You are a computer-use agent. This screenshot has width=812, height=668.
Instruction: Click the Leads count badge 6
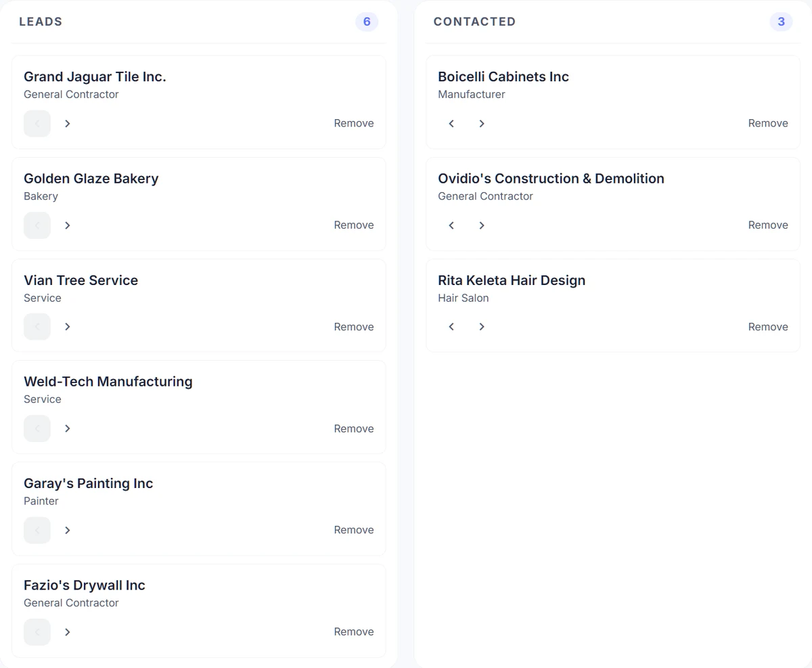click(367, 22)
